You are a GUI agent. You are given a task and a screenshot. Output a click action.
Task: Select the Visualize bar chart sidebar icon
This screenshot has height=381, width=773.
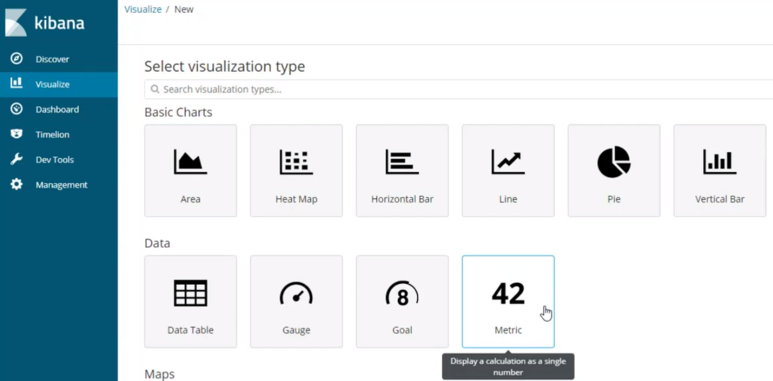(16, 83)
